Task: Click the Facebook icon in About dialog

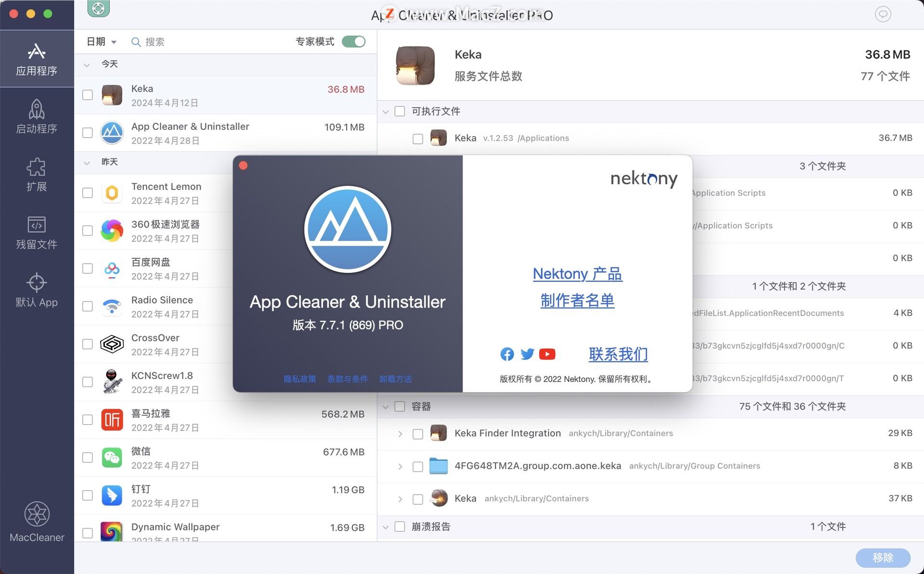Action: pos(507,354)
